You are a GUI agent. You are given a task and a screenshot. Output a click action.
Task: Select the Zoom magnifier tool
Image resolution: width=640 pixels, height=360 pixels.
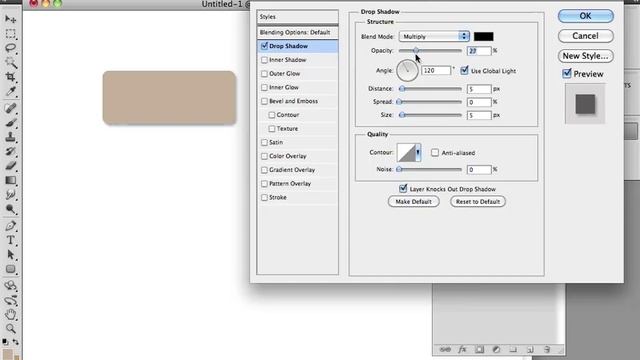click(11, 329)
